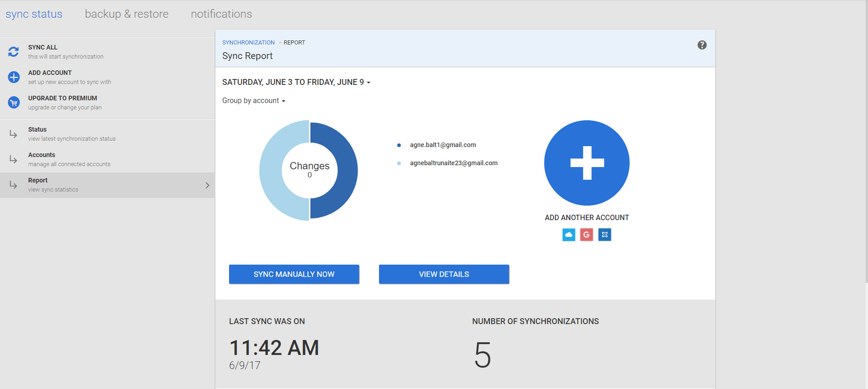
Task: Choose the blue Exchange account icon
Action: click(604, 235)
